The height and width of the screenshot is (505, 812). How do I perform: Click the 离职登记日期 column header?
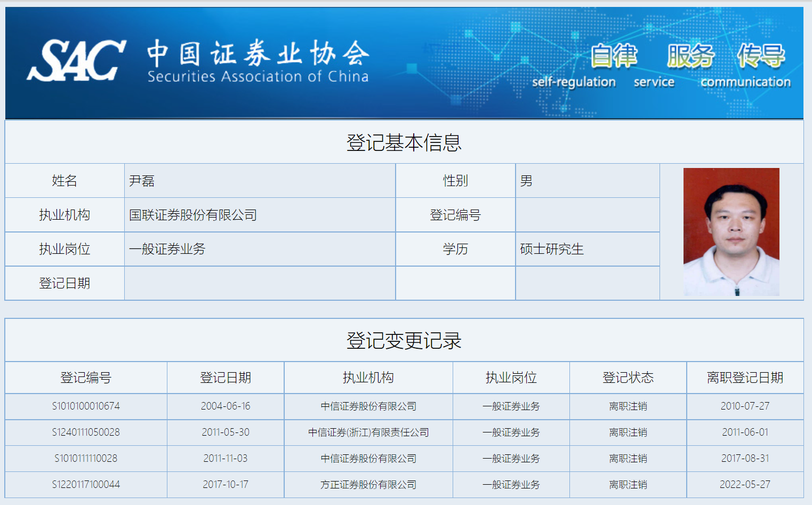745,378
